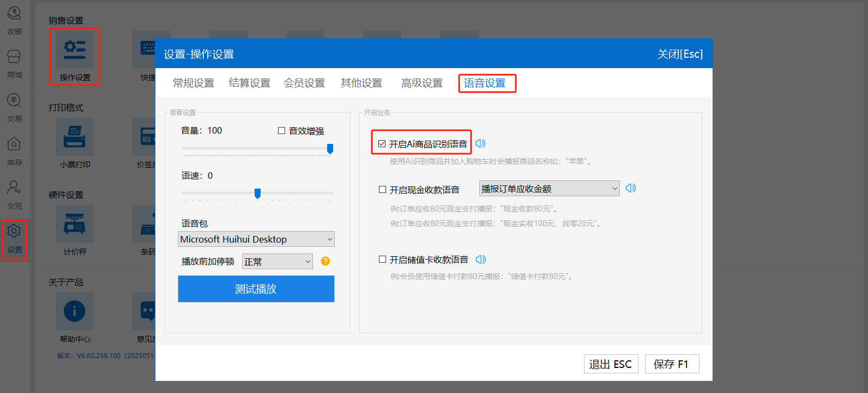Click the 退出 ESC button
868x393 pixels.
pos(611,364)
